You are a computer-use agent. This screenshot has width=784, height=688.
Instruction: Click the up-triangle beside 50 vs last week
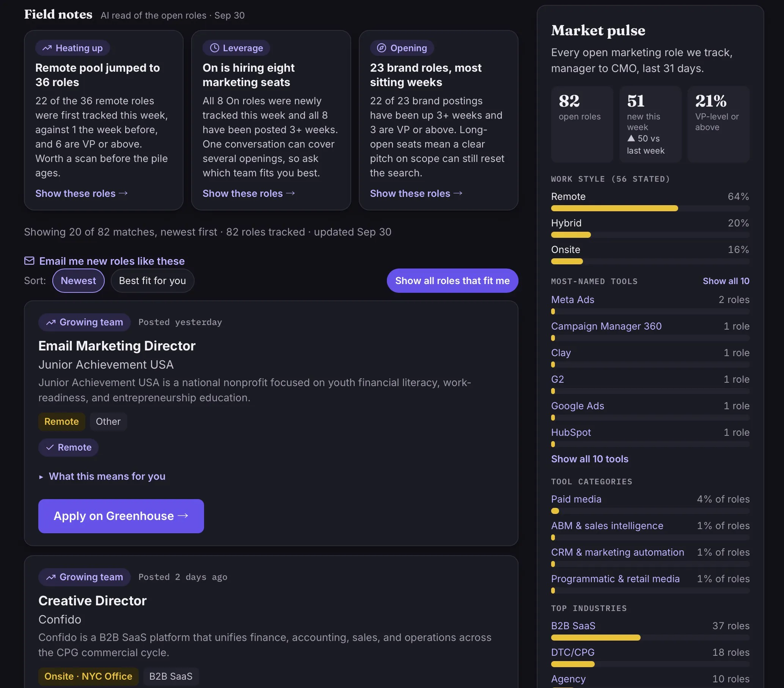pyautogui.click(x=631, y=138)
